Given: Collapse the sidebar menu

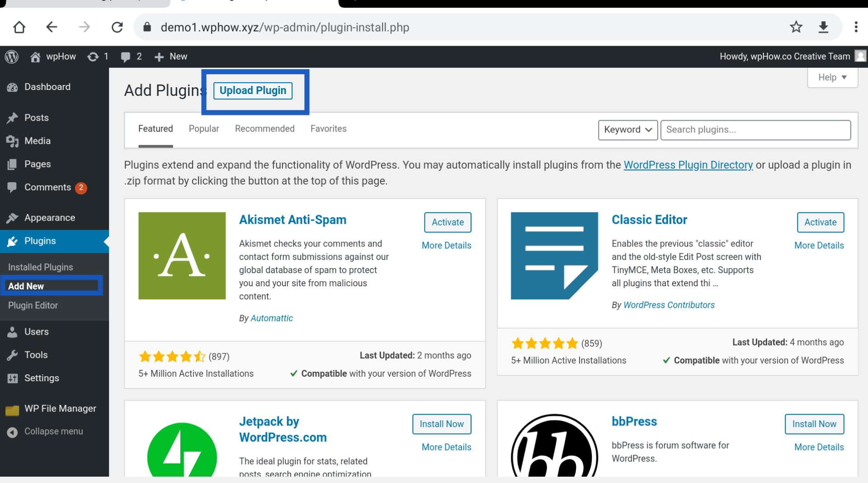Looking at the screenshot, I should pos(45,431).
